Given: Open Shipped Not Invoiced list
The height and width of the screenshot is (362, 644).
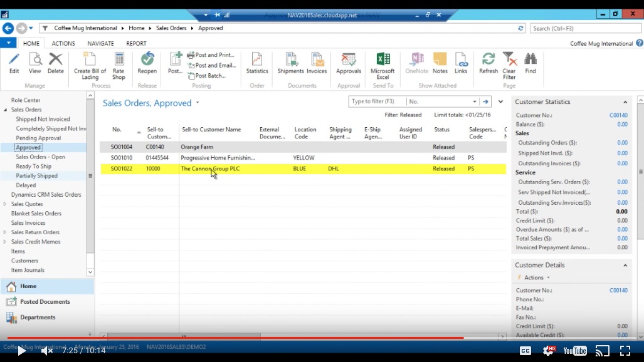Looking at the screenshot, I should coord(43,119).
